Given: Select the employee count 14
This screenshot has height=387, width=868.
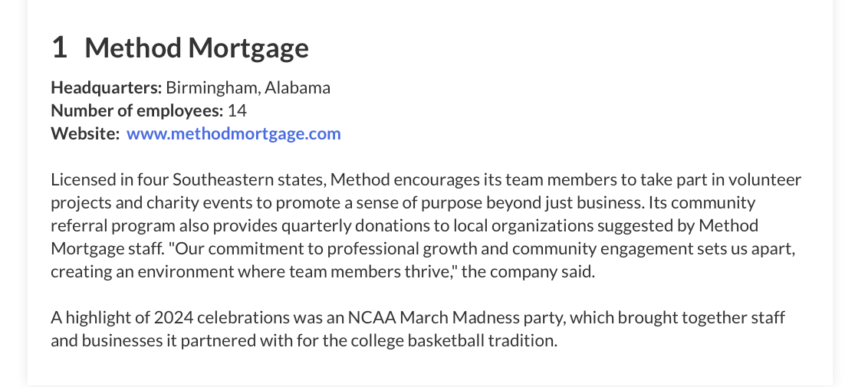Looking at the screenshot, I should [x=237, y=110].
